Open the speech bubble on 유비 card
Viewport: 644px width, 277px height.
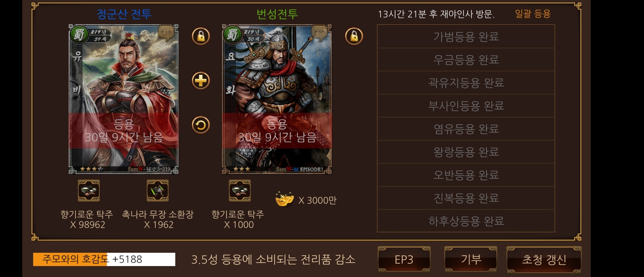coord(166,33)
